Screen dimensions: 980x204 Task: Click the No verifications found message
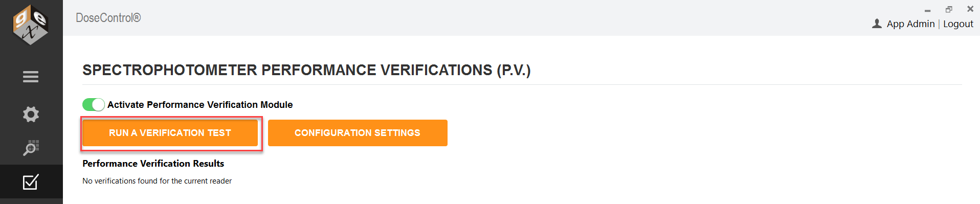pyautogui.click(x=157, y=181)
